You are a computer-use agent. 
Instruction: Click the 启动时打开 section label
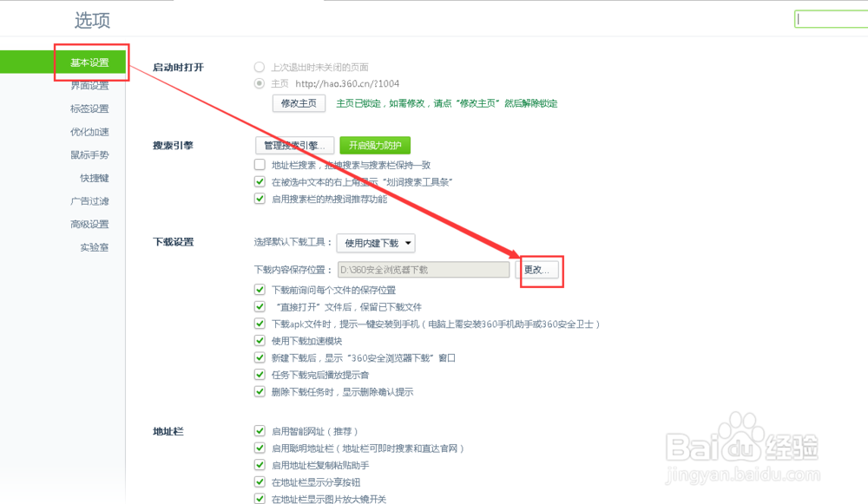click(x=178, y=68)
